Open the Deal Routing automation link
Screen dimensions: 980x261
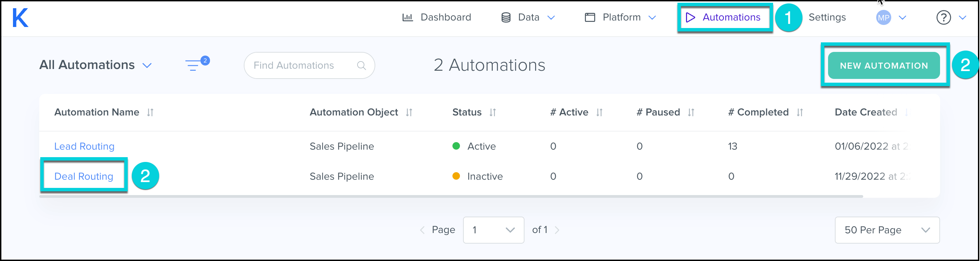pyautogui.click(x=84, y=176)
